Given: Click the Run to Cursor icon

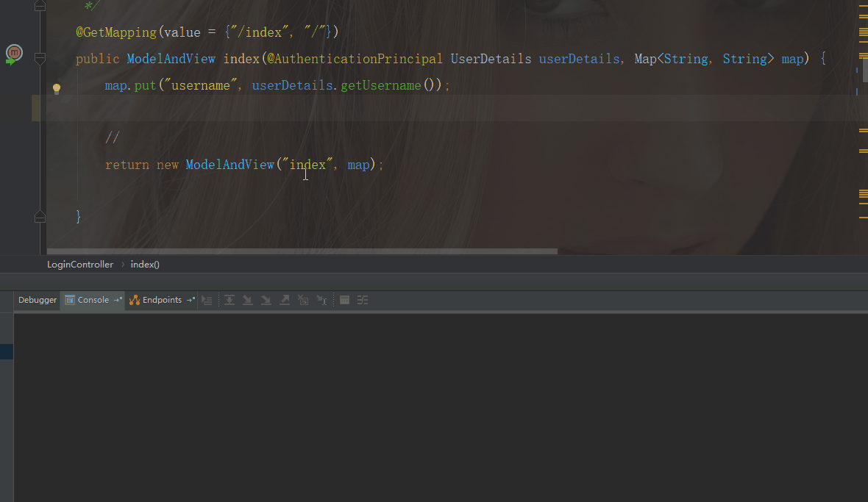Looking at the screenshot, I should tap(321, 300).
